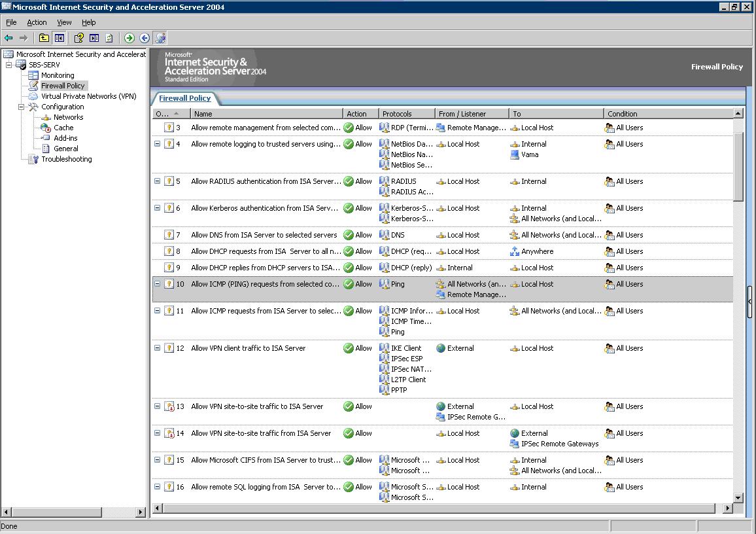Open the Help menu
Viewport: 756px width, 534px height.
point(89,22)
